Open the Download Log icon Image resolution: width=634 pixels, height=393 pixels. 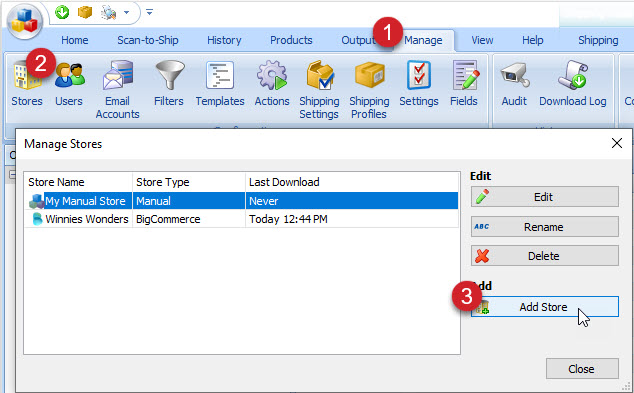(573, 84)
